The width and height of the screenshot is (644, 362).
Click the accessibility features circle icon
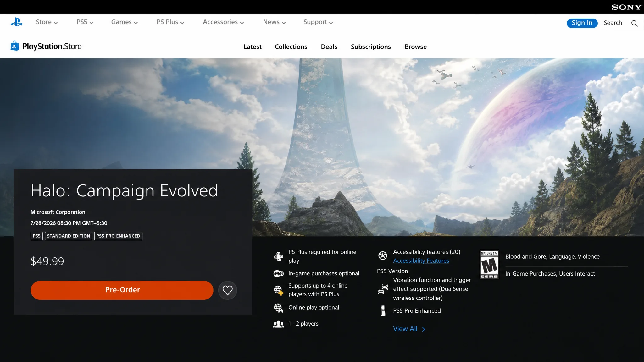click(x=383, y=255)
